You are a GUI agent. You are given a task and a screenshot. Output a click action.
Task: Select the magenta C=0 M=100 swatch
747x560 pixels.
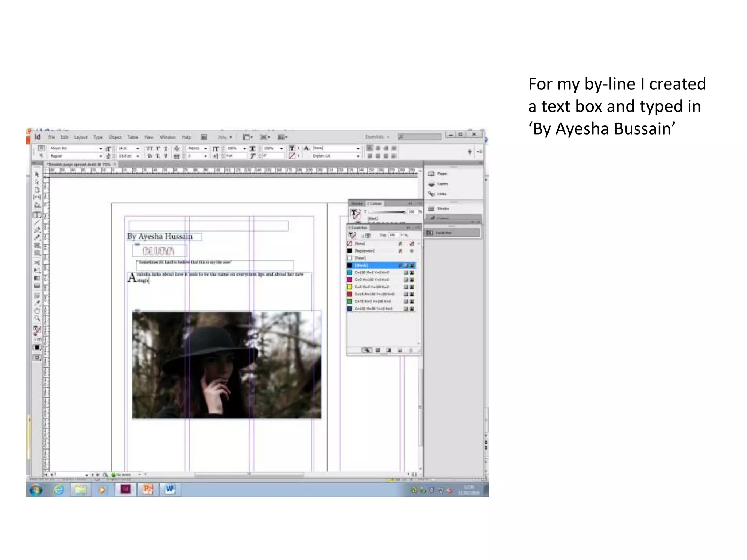point(381,280)
